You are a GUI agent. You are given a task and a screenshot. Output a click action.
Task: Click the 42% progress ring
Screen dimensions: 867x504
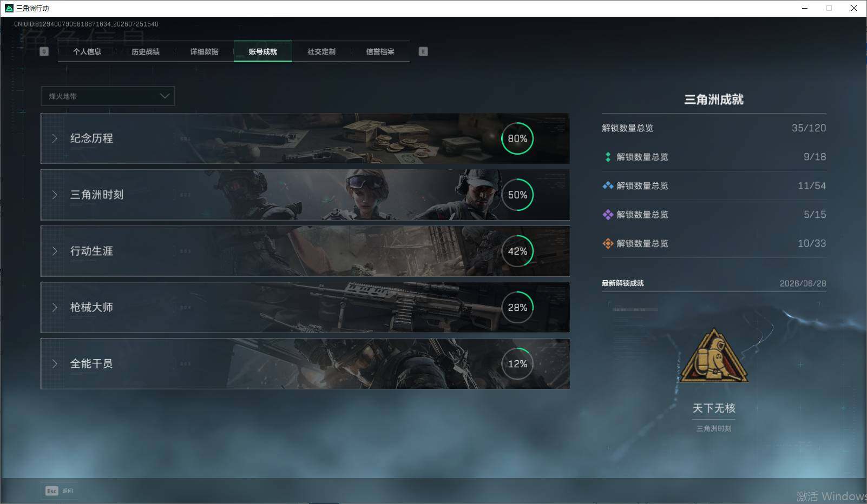click(517, 251)
